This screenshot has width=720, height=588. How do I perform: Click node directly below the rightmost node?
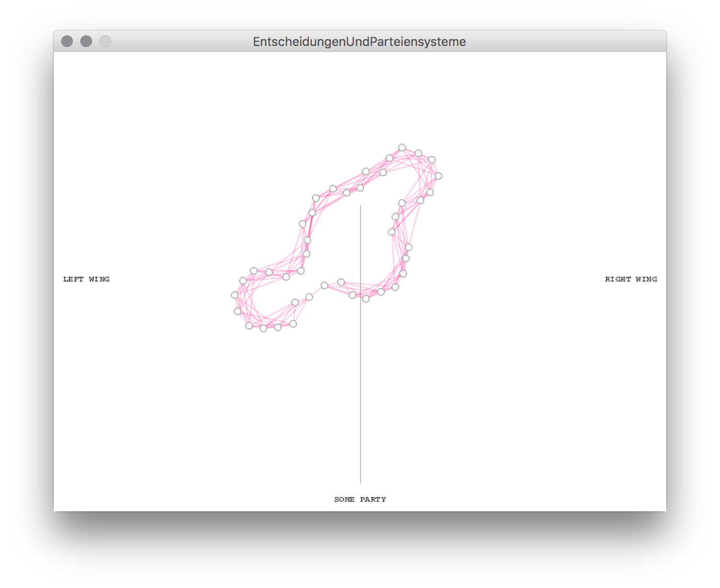tap(430, 192)
